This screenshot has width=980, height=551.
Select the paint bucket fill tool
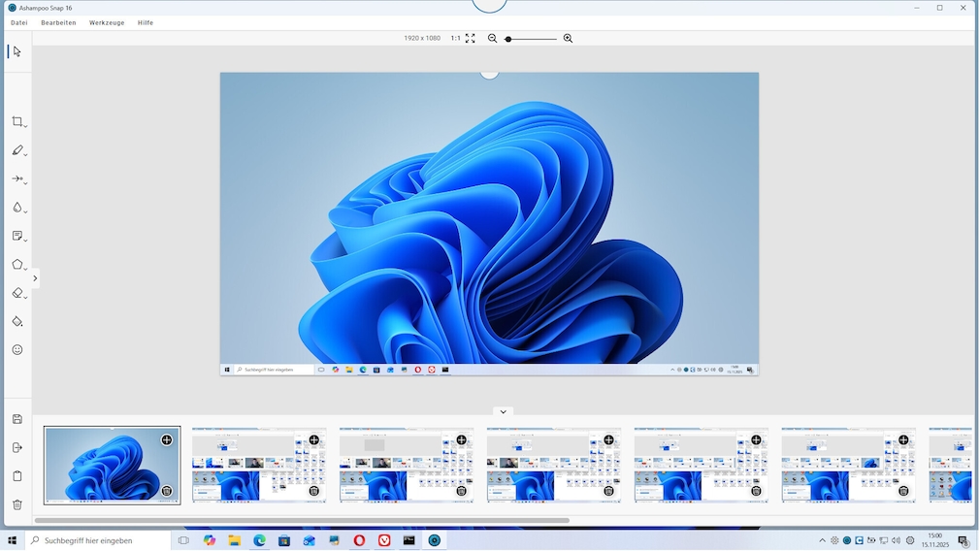(17, 321)
